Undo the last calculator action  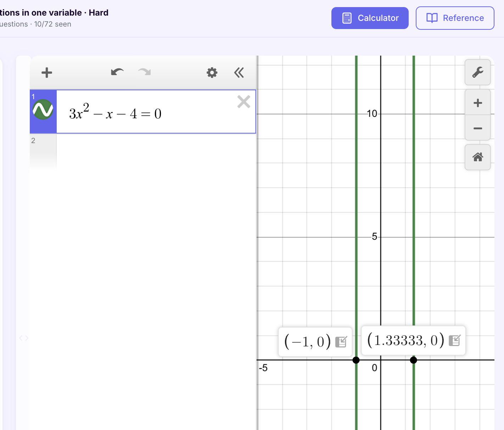117,72
